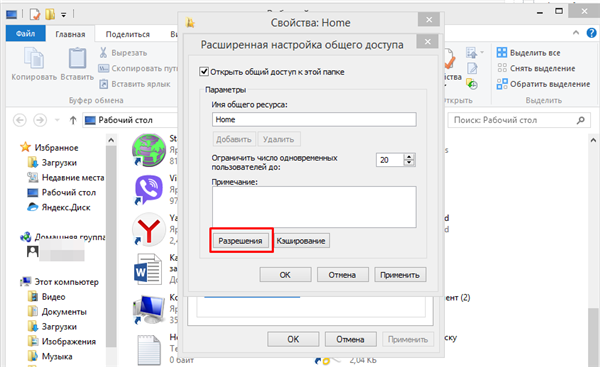Viewport: 600px width, 367px height.
Task: Click the search magnifier icon
Action: pyautogui.click(x=580, y=120)
